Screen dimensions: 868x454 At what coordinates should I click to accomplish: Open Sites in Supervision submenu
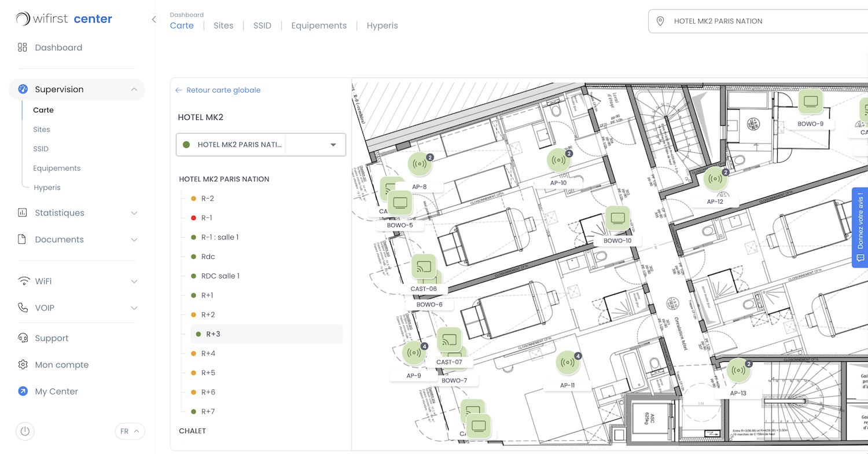(42, 129)
